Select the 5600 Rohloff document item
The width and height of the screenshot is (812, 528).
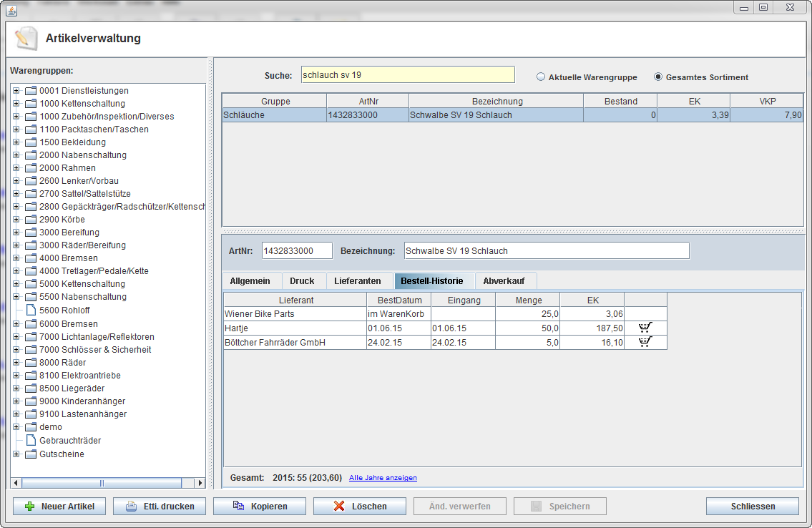click(64, 311)
